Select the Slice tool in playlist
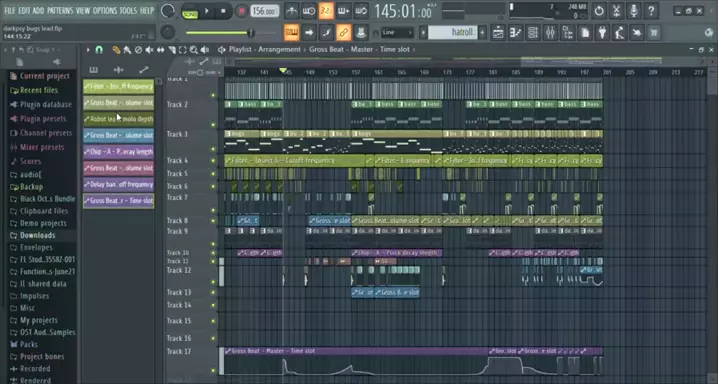718x384 pixels. tap(172, 50)
